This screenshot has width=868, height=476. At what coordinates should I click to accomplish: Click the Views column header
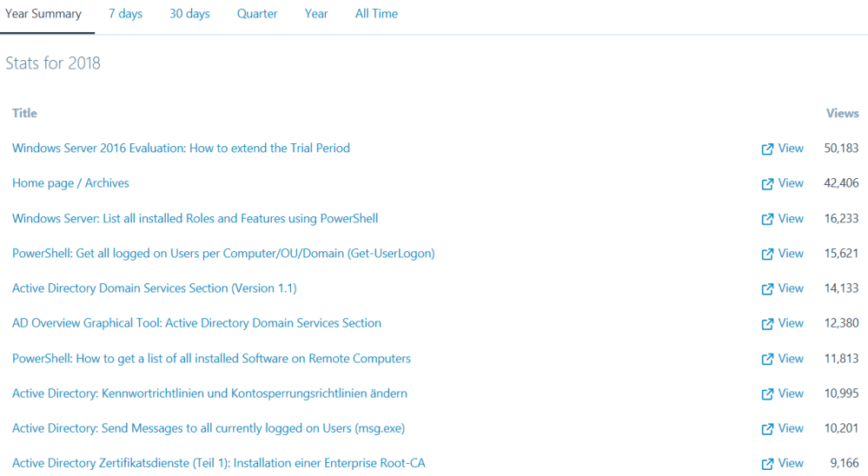[x=842, y=113]
